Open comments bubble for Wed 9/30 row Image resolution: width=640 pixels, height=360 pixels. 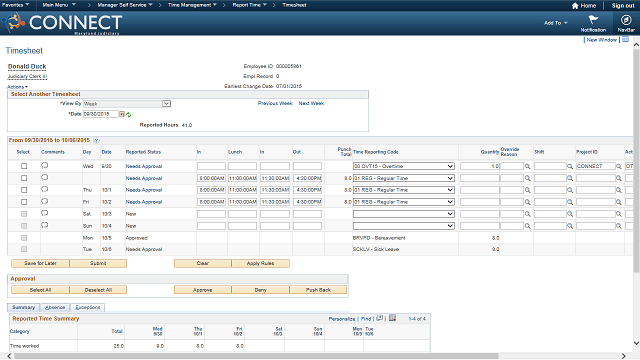click(x=44, y=165)
